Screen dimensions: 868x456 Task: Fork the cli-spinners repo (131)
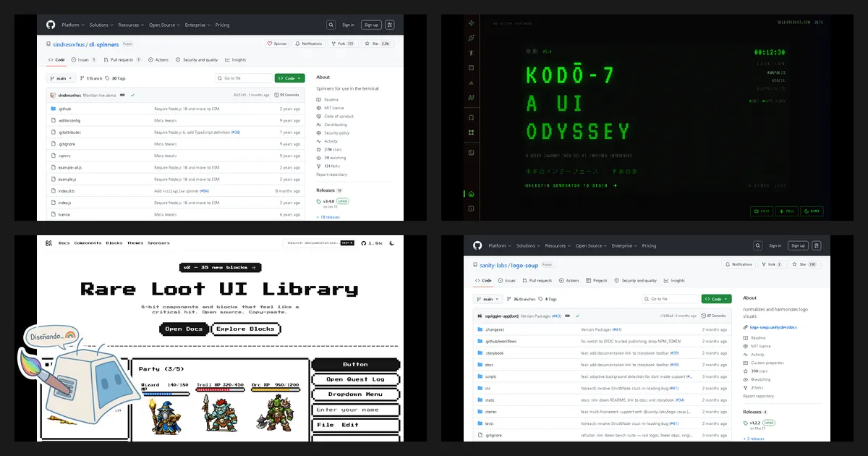343,43
